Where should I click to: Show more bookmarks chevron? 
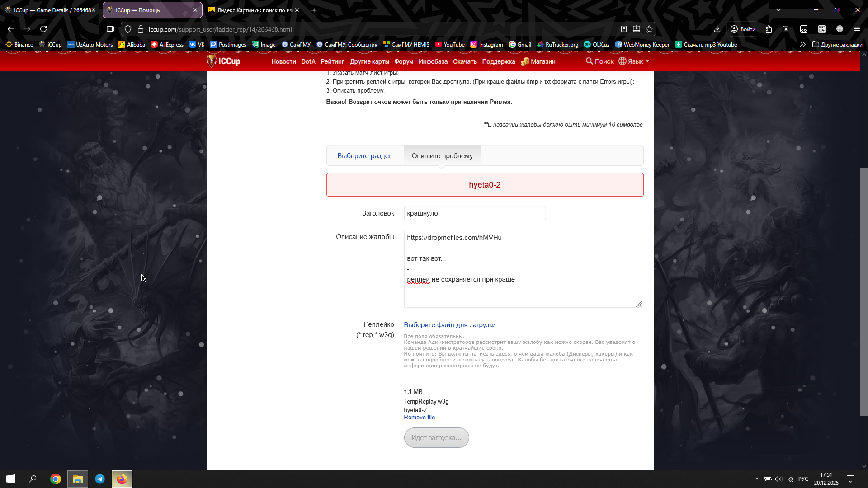coord(802,44)
